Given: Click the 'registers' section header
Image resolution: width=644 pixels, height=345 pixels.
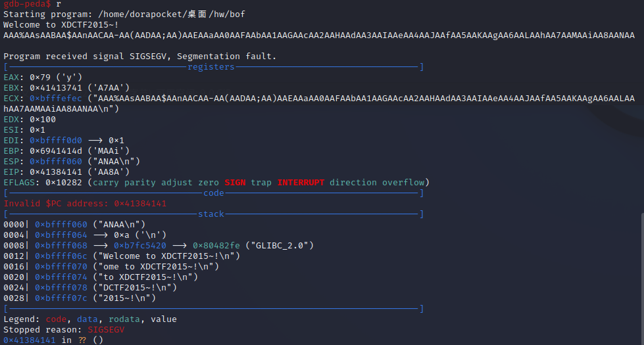Looking at the screenshot, I should pyautogui.click(x=211, y=67).
